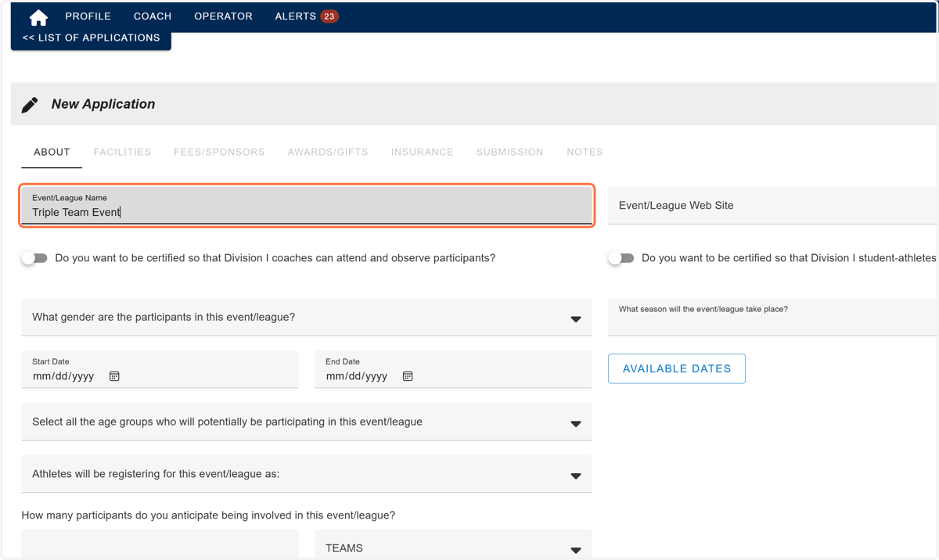Click the Event/League Name field

(x=307, y=206)
